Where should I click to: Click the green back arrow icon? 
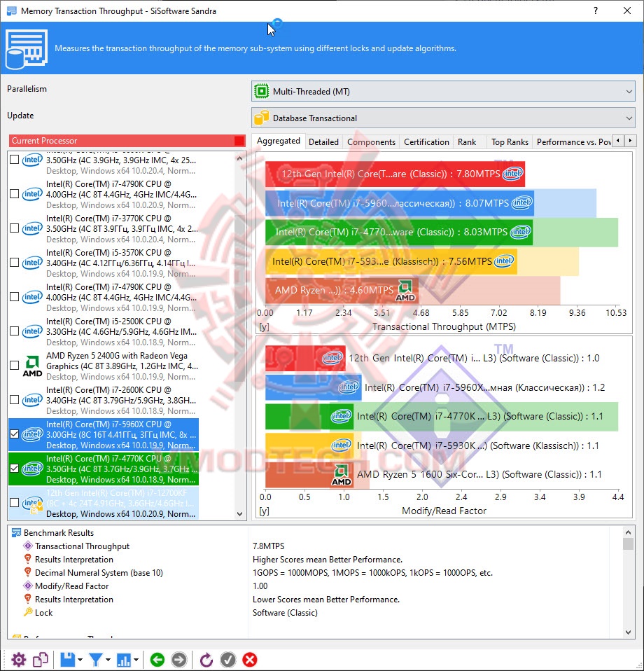pos(157,659)
